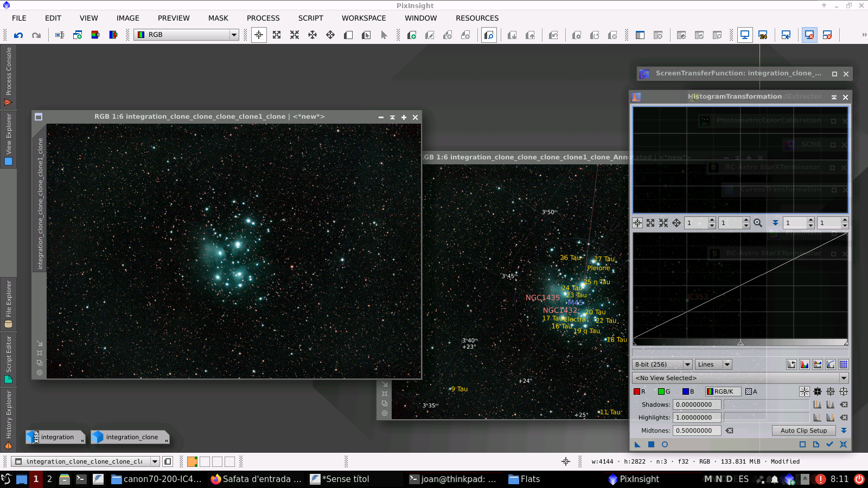Switch to the Flats window in the taskbar
868x488 pixels.
coord(524,479)
